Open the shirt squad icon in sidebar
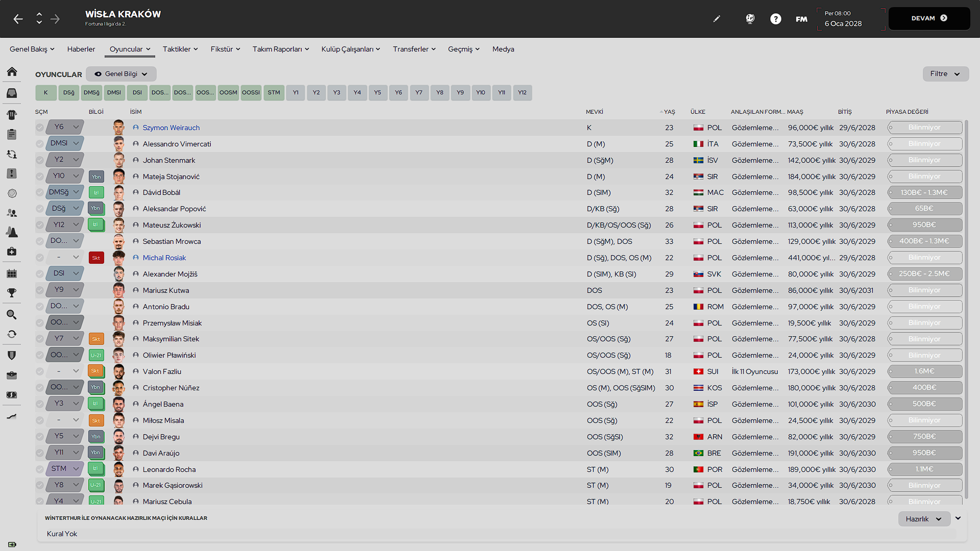This screenshot has height=551, width=980. coord(12,114)
